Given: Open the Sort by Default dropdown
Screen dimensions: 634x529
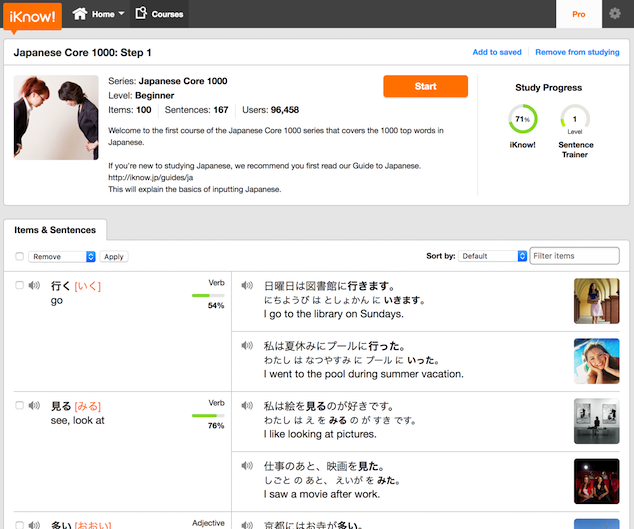Looking at the screenshot, I should pos(492,256).
